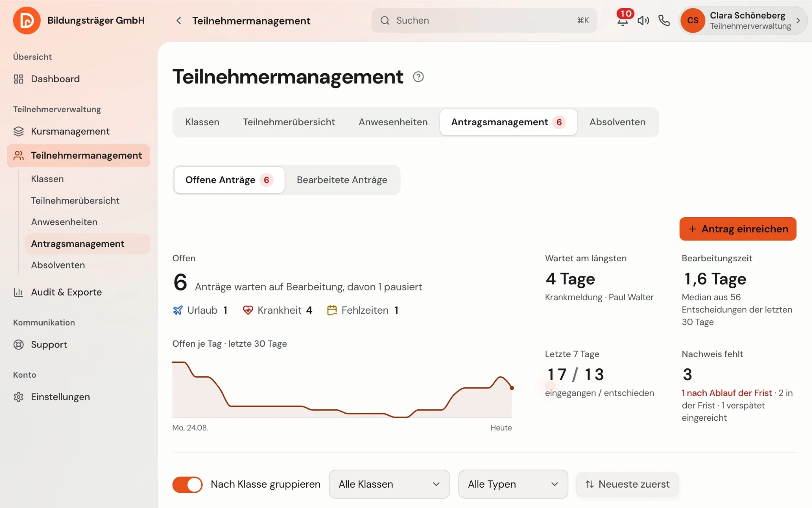Open the Bearbeitete Anträge tab
This screenshot has height=508, width=812.
[x=342, y=180]
